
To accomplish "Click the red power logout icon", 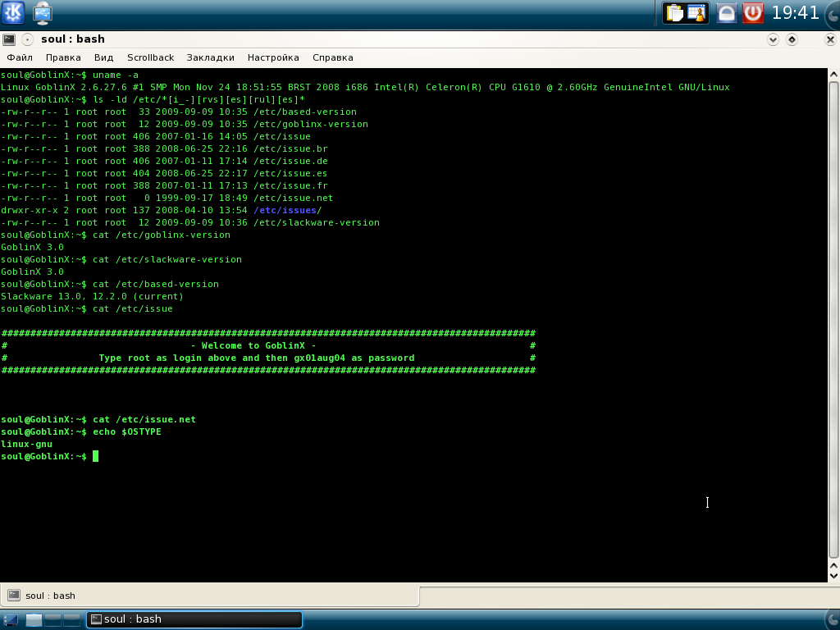I will (753, 13).
